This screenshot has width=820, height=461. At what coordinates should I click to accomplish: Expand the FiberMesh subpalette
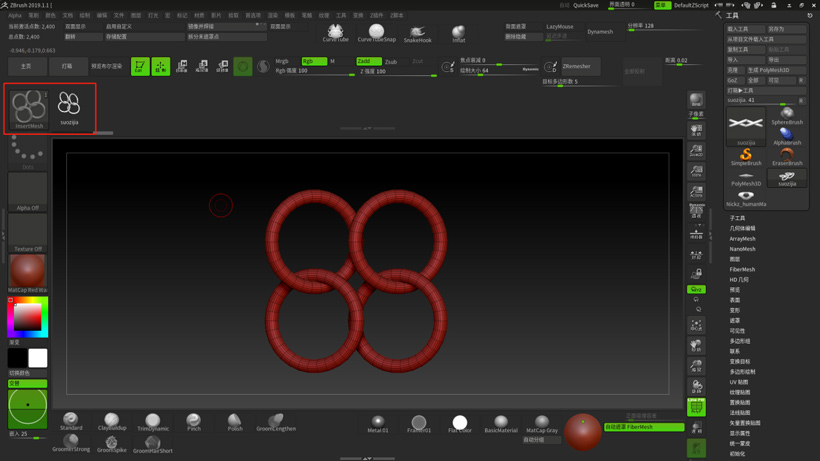pyautogui.click(x=742, y=269)
